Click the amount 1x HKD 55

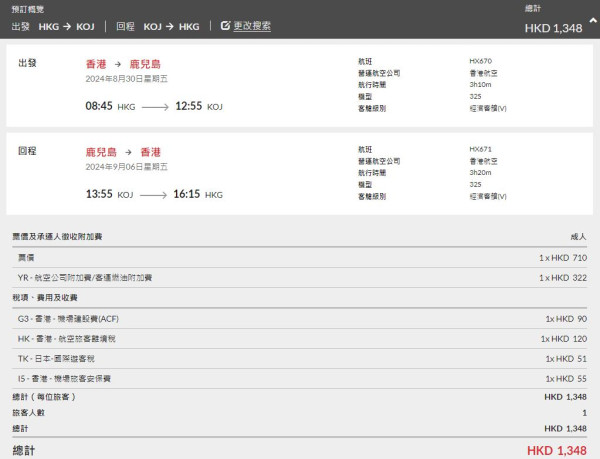566,378
